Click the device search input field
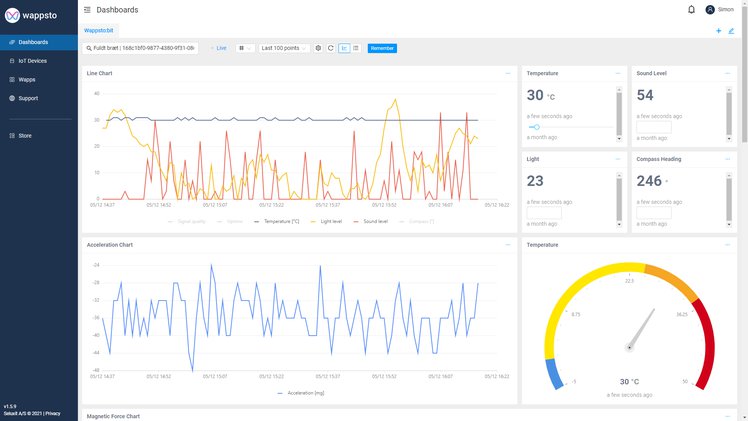The width and height of the screenshot is (748, 421). (140, 48)
